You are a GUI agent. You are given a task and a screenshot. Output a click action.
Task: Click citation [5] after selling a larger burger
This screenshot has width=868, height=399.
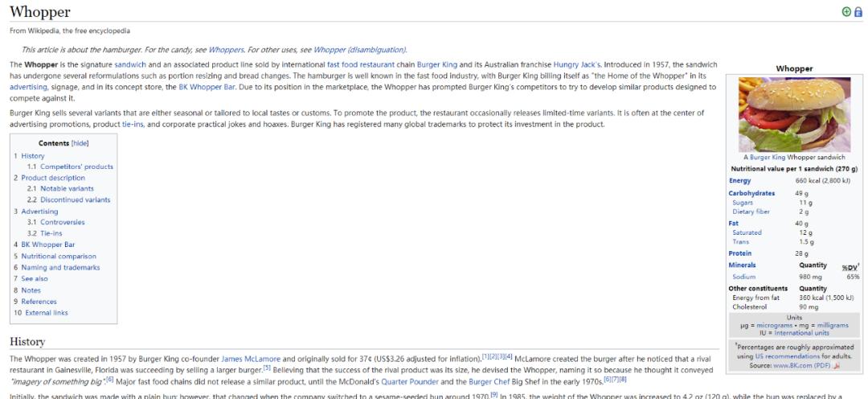(266, 368)
